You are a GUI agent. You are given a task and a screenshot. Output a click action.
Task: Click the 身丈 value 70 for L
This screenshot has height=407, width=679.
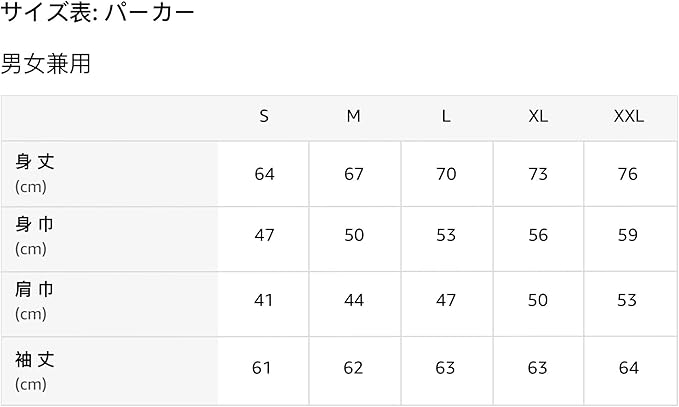[x=446, y=174]
